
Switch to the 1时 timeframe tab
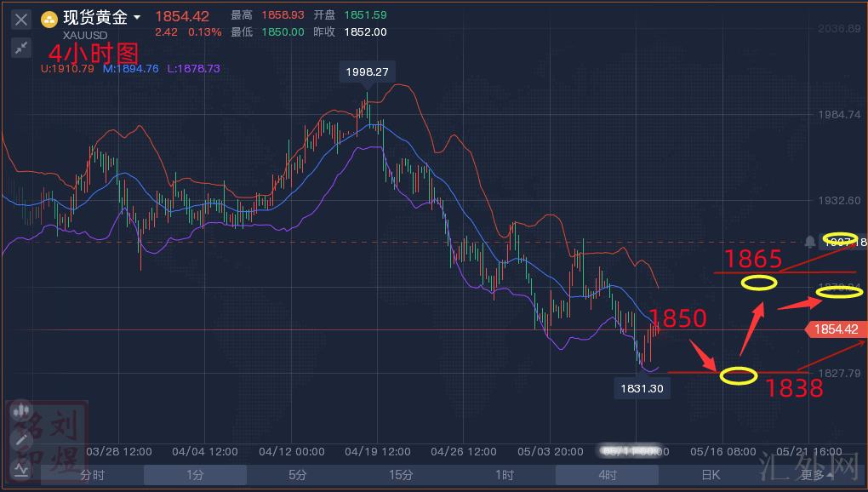504,475
